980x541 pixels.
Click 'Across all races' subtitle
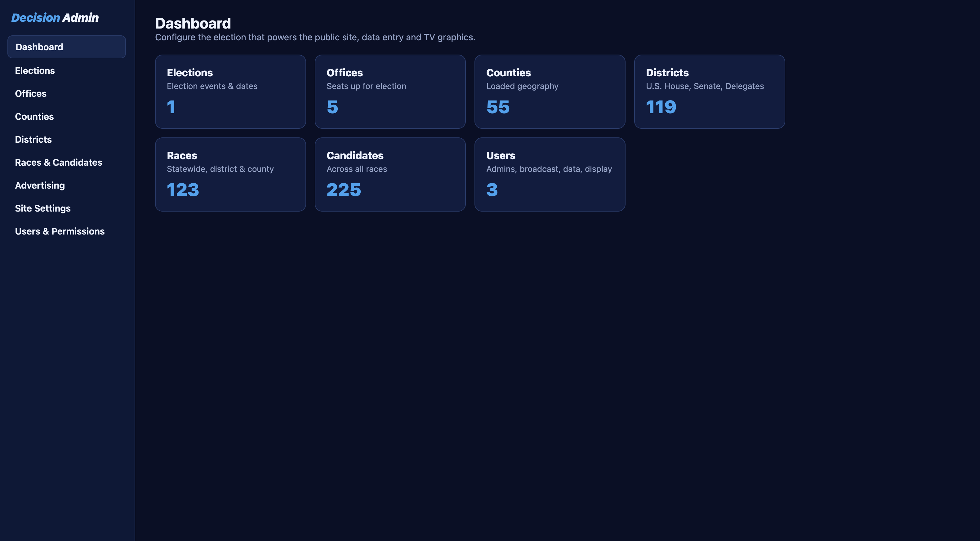pyautogui.click(x=357, y=169)
